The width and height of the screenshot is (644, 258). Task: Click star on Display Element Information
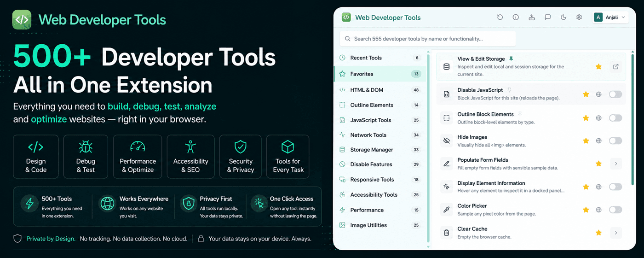point(586,187)
